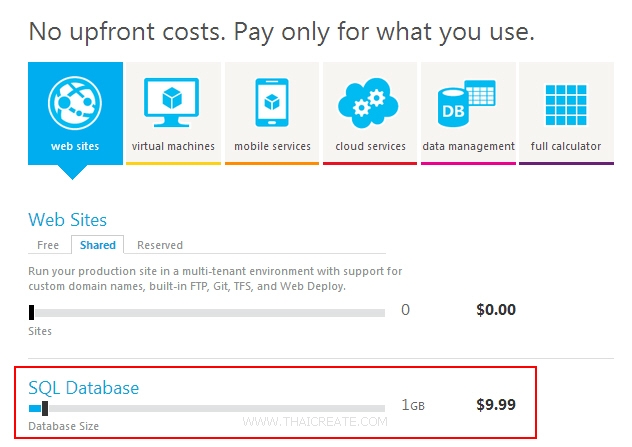This screenshot has width=632, height=447.
Task: Click the Sites slider handle
Action: [x=32, y=313]
